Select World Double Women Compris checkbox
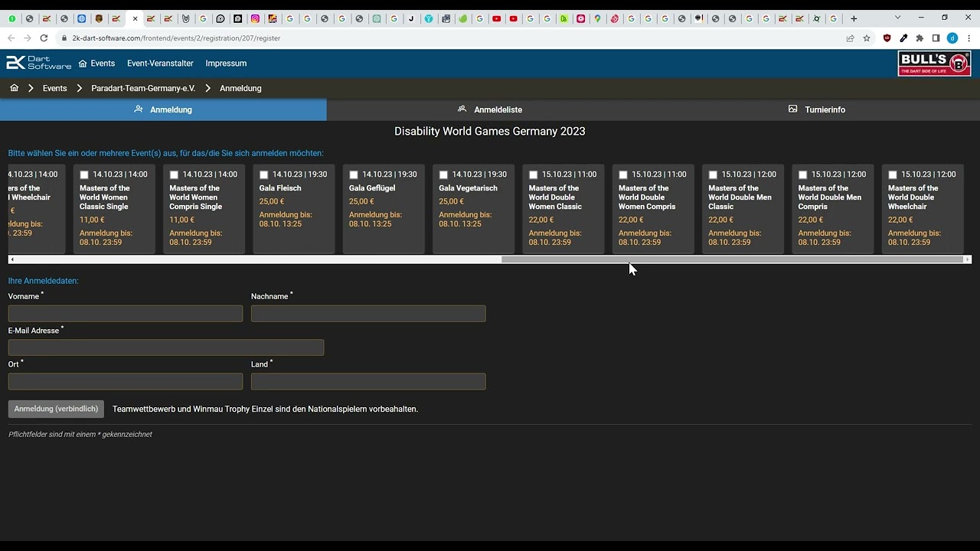 (623, 175)
